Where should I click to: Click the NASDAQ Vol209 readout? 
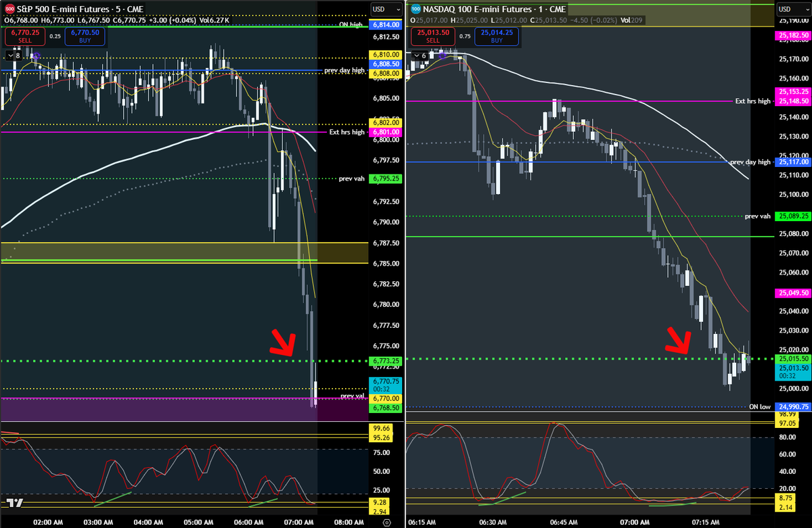[x=631, y=20]
